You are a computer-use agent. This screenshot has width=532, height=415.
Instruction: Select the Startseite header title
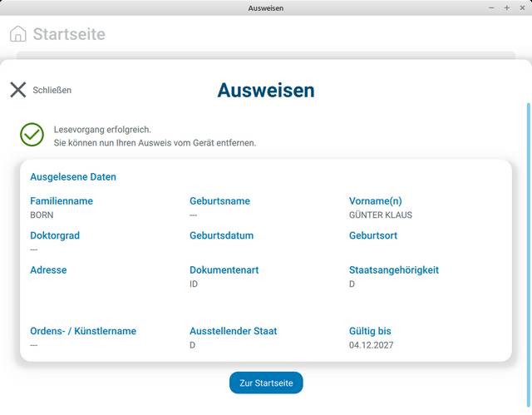69,34
